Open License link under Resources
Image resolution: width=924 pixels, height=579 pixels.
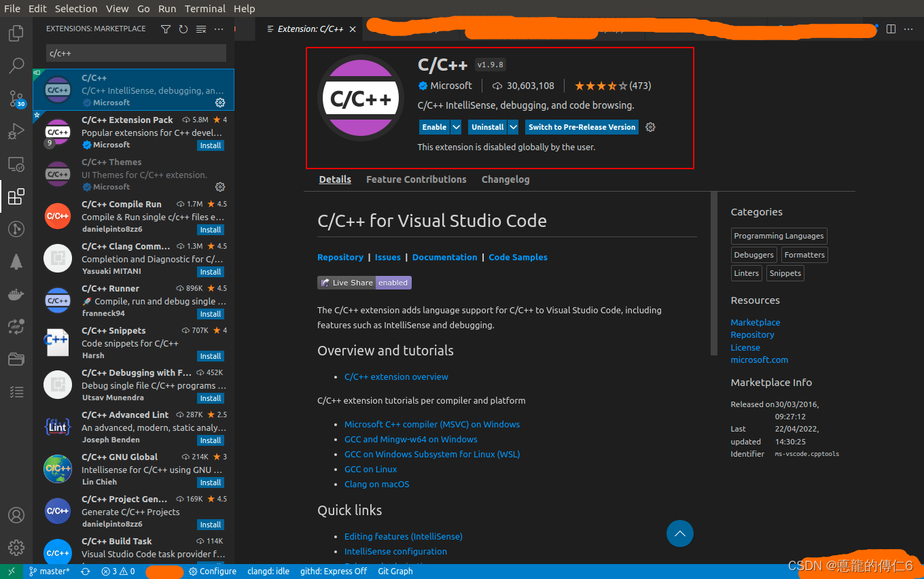pyautogui.click(x=745, y=347)
